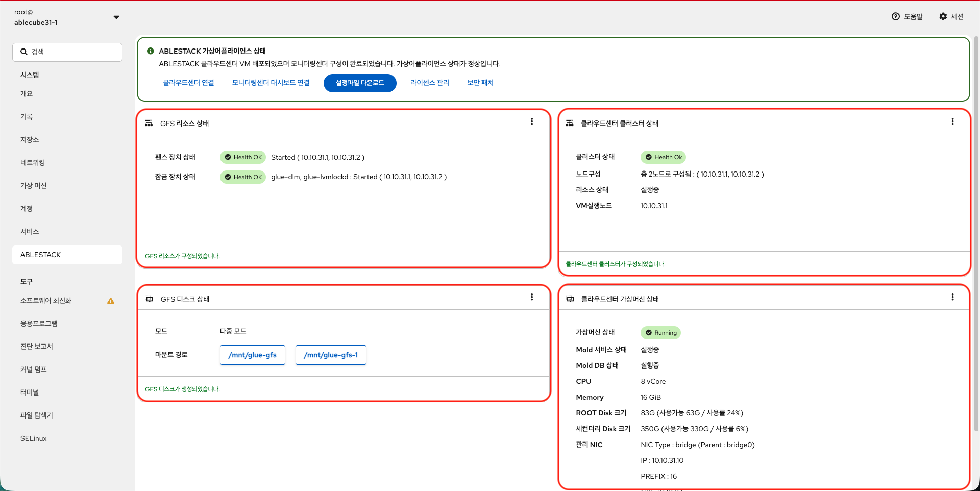Viewport: 980px width, 491px height.
Task: Open kebab menu of GFS 리소스 상태 card
Action: (532, 121)
